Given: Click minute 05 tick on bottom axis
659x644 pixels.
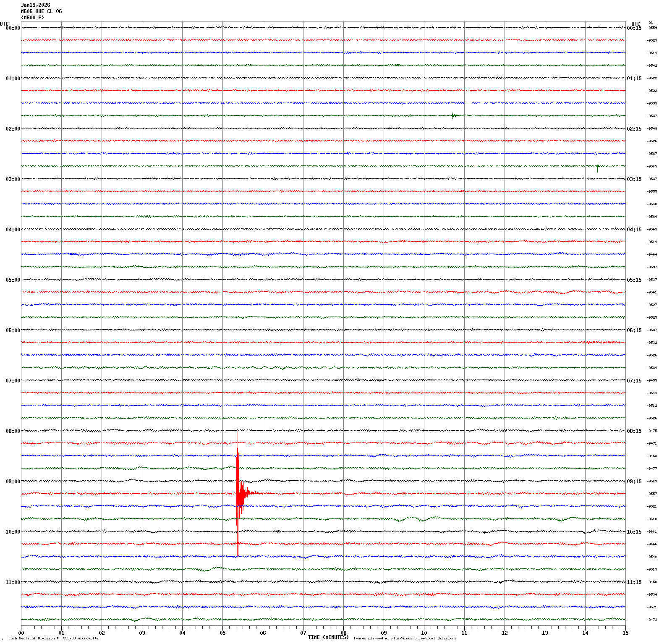Looking at the screenshot, I should pos(222,633).
